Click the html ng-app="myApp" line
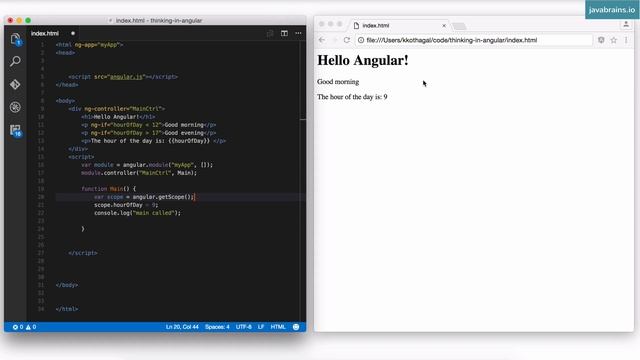This screenshot has height=360, width=640. [89, 45]
